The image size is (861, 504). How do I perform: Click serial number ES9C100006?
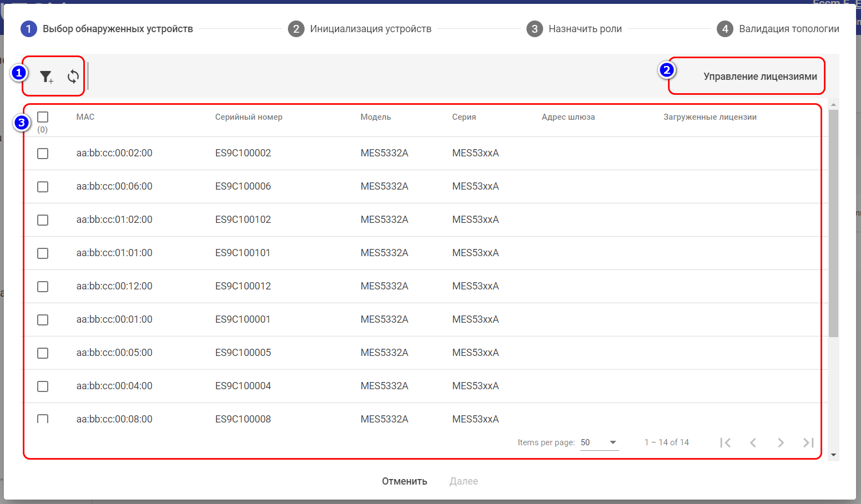click(x=243, y=186)
